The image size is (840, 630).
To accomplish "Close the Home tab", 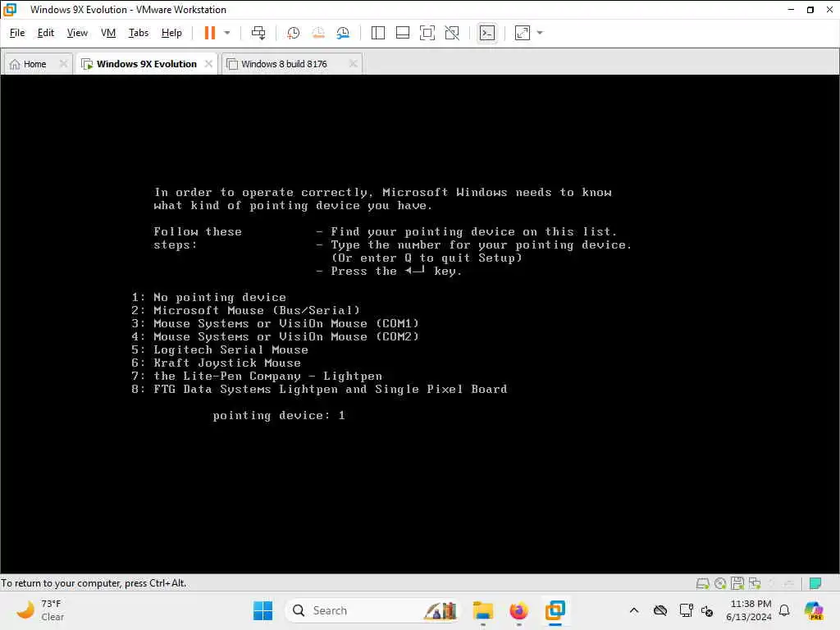I will (x=63, y=64).
